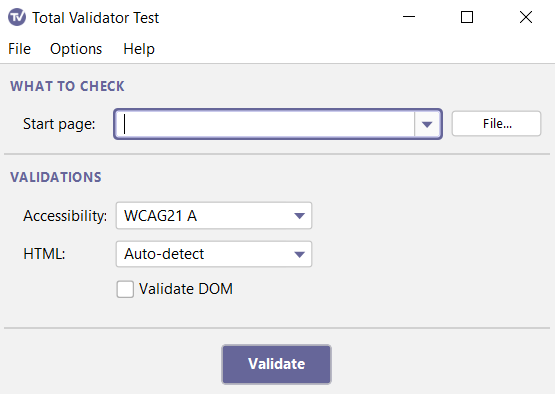Viewport: 555px width, 394px height.
Task: Browse for a file with File... button
Action: coord(496,124)
